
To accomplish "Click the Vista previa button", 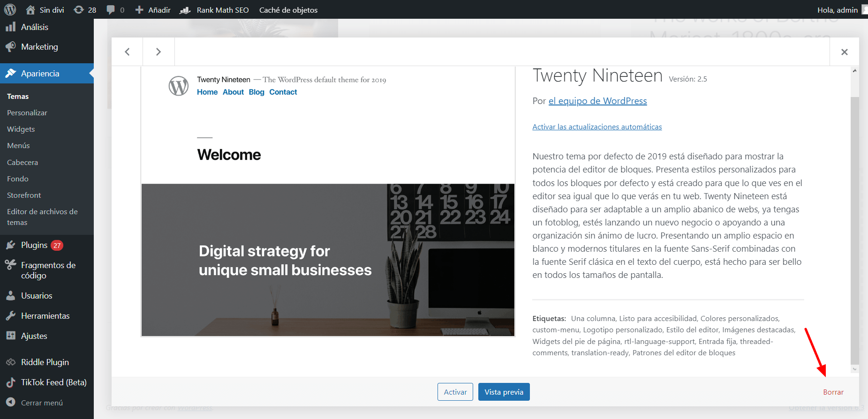I will click(504, 392).
